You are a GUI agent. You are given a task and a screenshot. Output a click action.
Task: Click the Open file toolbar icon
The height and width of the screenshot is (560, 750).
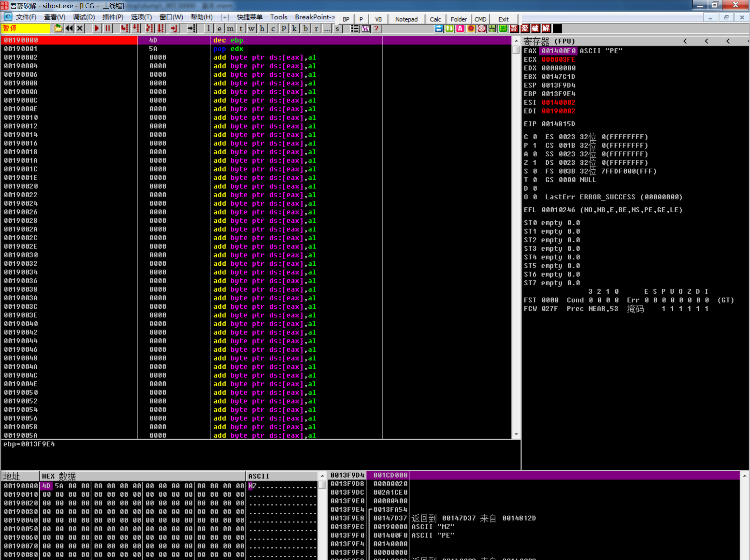point(58,29)
